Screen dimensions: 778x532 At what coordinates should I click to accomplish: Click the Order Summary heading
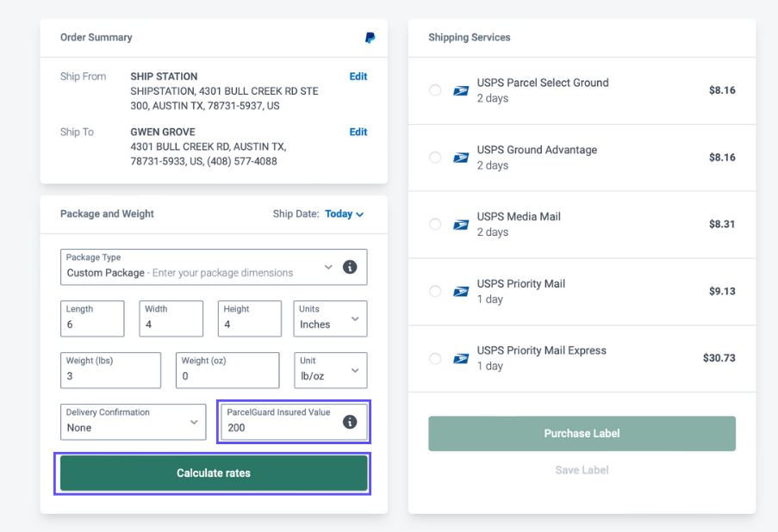(96, 37)
